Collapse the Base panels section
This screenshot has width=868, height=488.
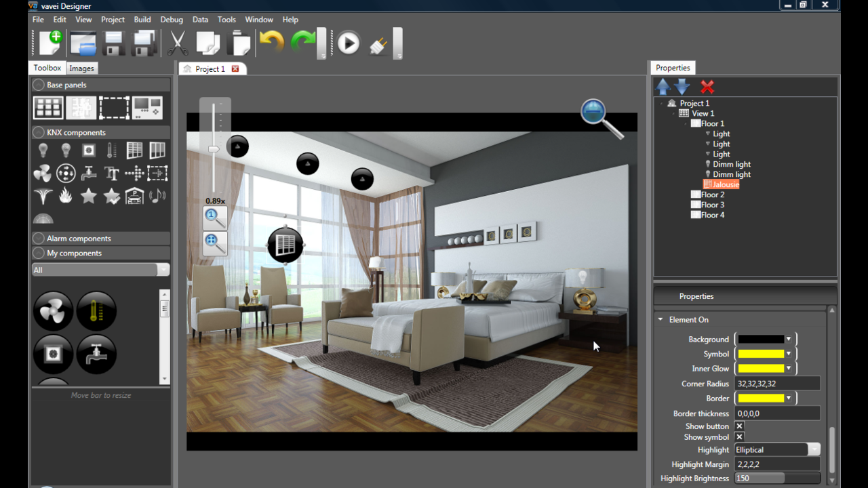(39, 85)
